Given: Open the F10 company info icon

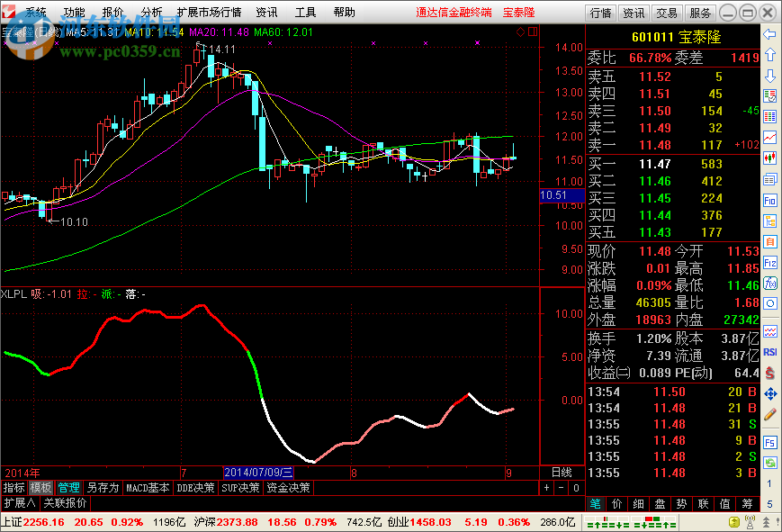Looking at the screenshot, I should [769, 200].
